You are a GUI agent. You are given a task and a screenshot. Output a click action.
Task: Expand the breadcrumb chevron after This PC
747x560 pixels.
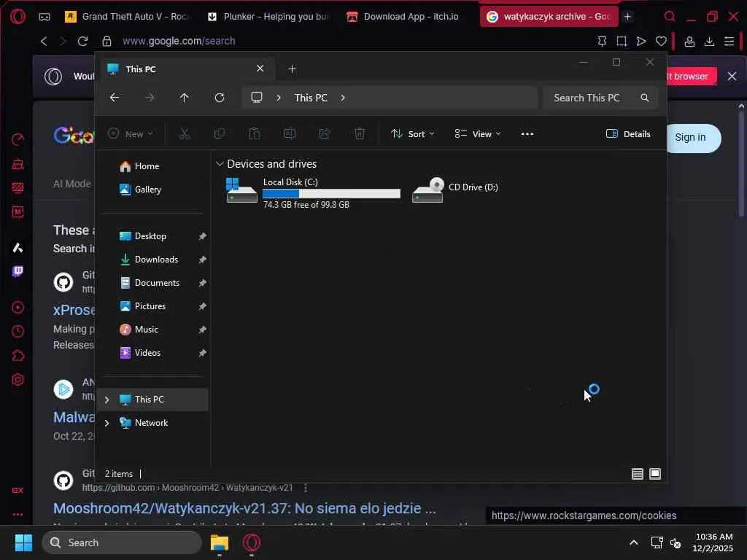tap(343, 98)
